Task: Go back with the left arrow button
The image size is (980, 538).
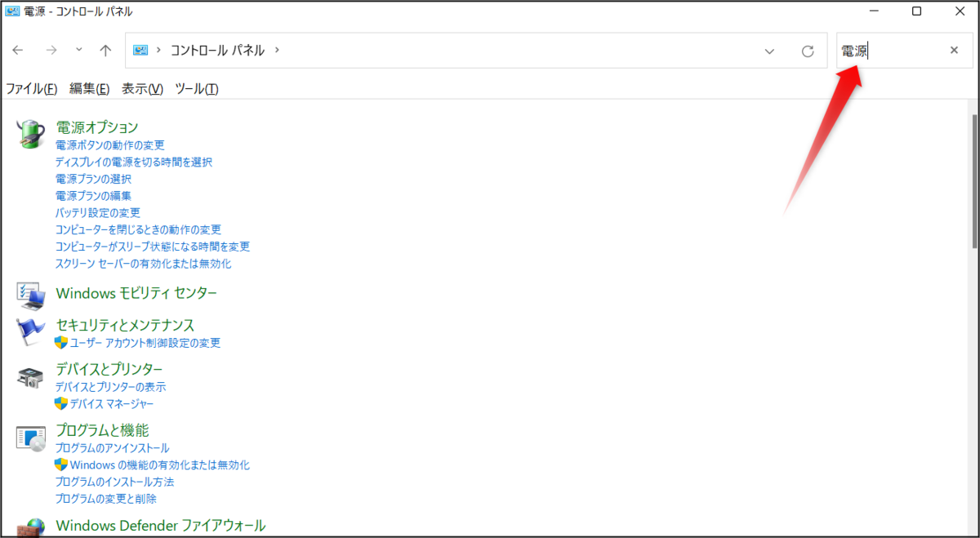Action: coord(18,50)
